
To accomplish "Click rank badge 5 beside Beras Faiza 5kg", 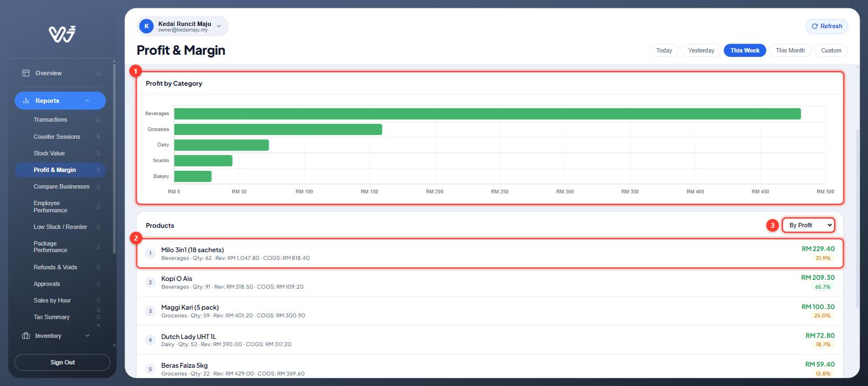I will pyautogui.click(x=150, y=369).
